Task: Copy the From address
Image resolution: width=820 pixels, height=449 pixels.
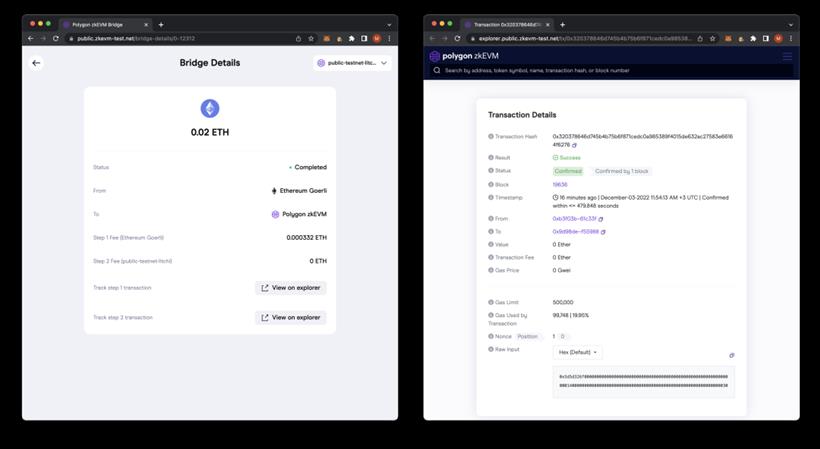Action: click(601, 220)
